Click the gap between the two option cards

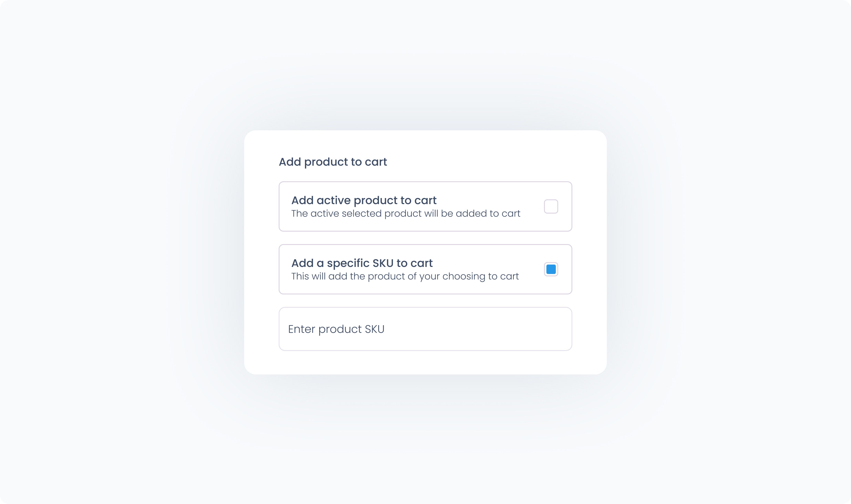425,238
